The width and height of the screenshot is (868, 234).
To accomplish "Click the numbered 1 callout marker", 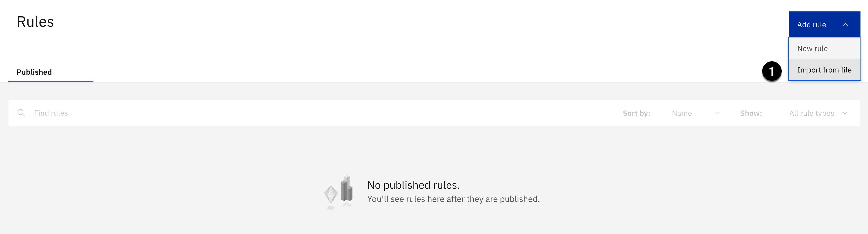I will click(772, 71).
